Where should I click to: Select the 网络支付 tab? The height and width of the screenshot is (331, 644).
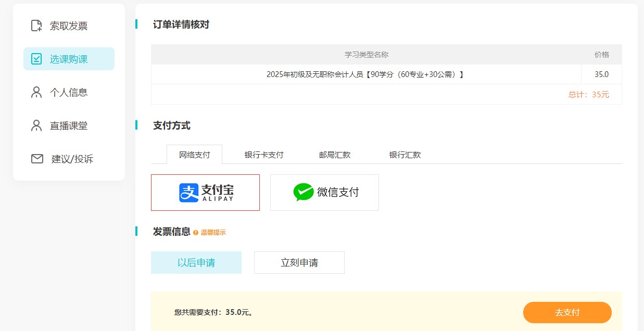pyautogui.click(x=194, y=155)
